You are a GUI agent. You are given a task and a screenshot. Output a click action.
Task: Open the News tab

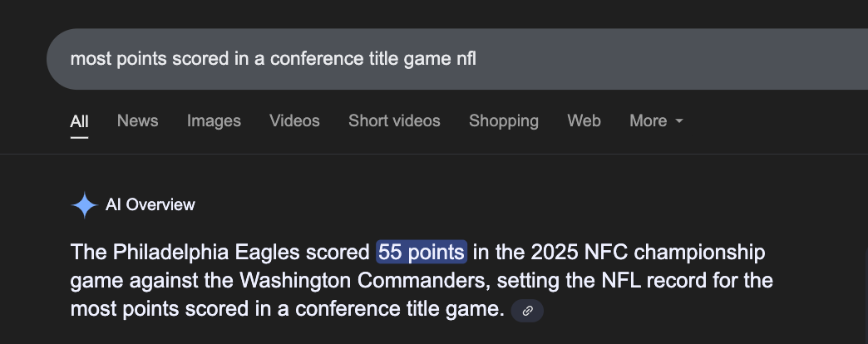click(137, 121)
